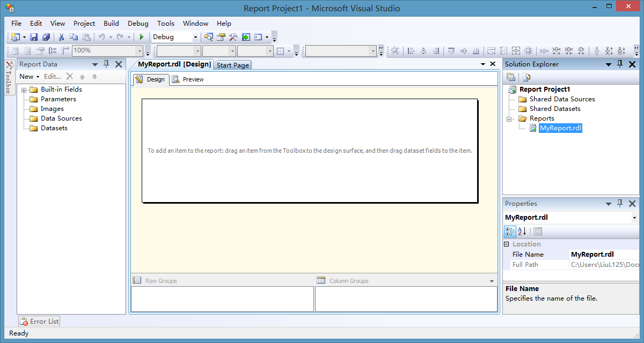
Task: Open Solution Explorer from the toolbar icon
Action: pyautogui.click(x=209, y=37)
